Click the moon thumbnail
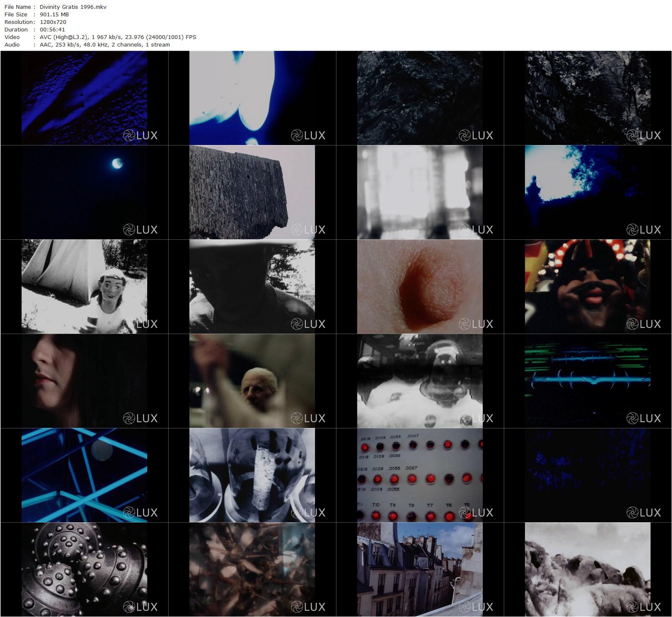Image resolution: width=672 pixels, height=617 pixels. [84, 192]
